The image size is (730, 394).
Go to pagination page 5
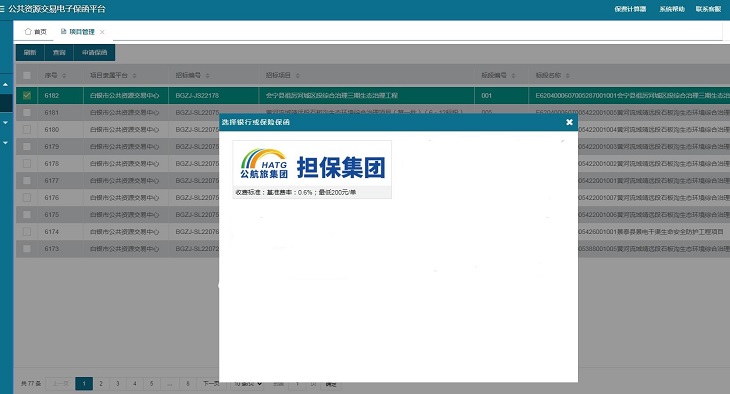[x=151, y=384]
